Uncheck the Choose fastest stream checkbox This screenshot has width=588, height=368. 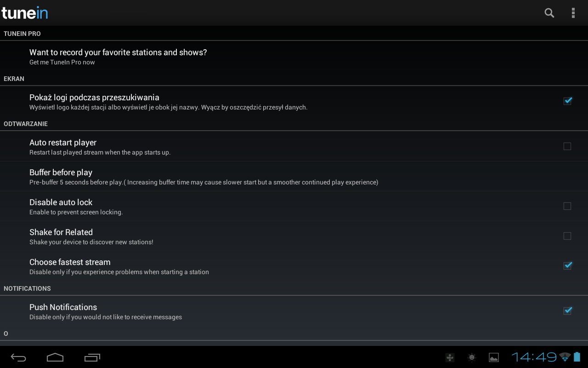(567, 266)
